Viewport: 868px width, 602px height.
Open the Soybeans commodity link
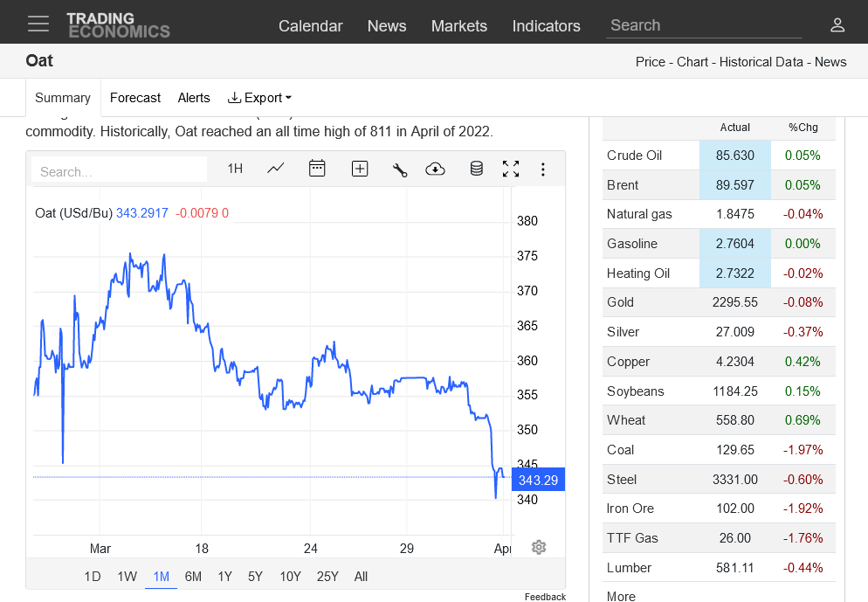[x=636, y=391]
